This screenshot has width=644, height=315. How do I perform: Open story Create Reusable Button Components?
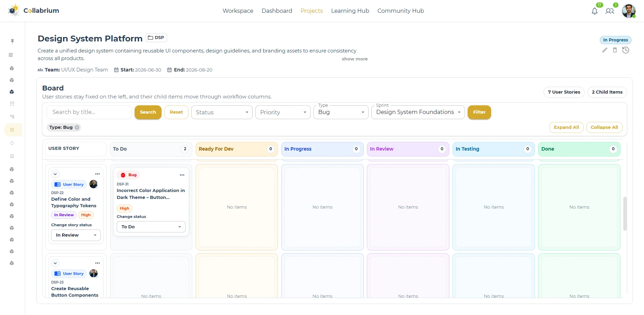75,292
